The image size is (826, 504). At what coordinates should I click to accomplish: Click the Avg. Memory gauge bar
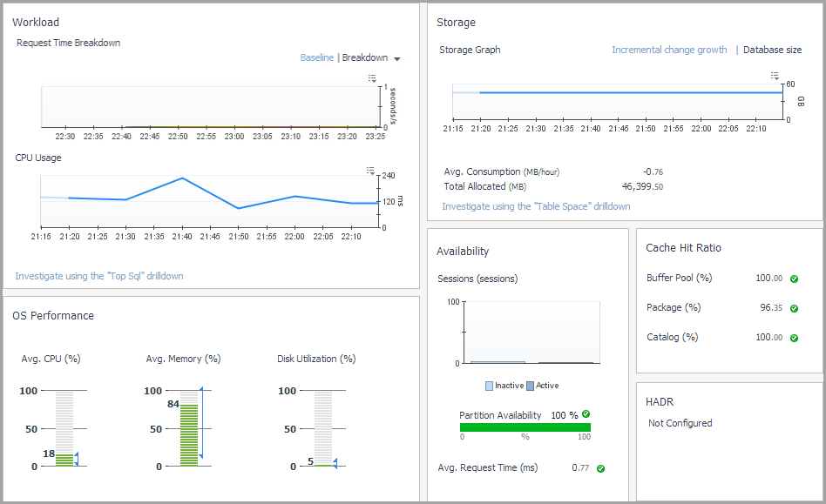coord(189,428)
